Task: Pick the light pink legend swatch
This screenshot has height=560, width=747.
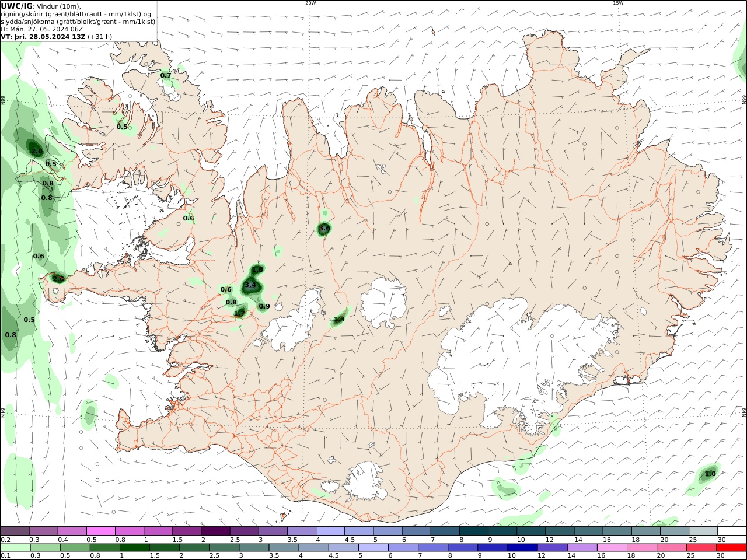Action: coord(612,548)
